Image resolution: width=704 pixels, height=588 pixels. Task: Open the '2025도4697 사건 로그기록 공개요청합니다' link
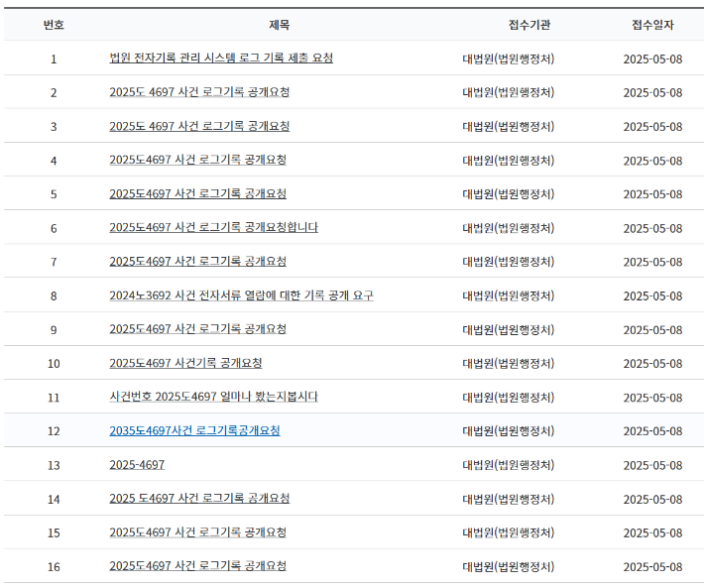213,227
